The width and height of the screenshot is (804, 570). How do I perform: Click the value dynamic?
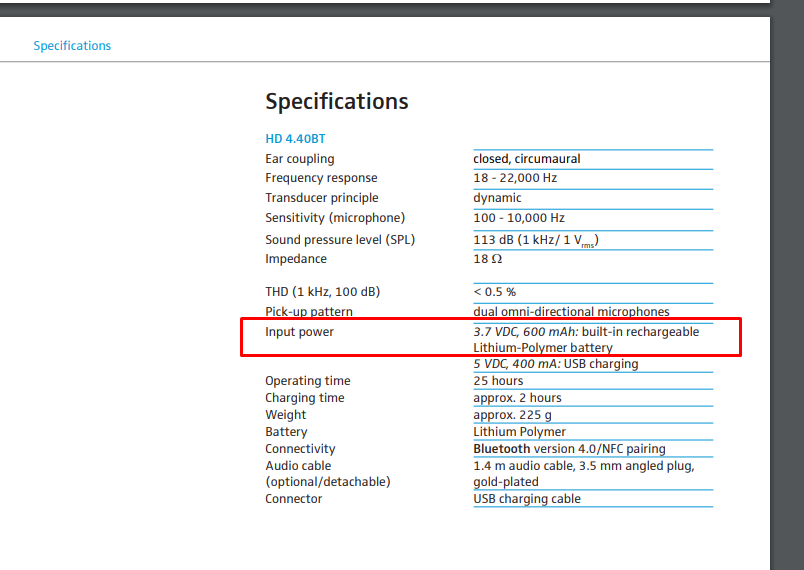pos(497,198)
